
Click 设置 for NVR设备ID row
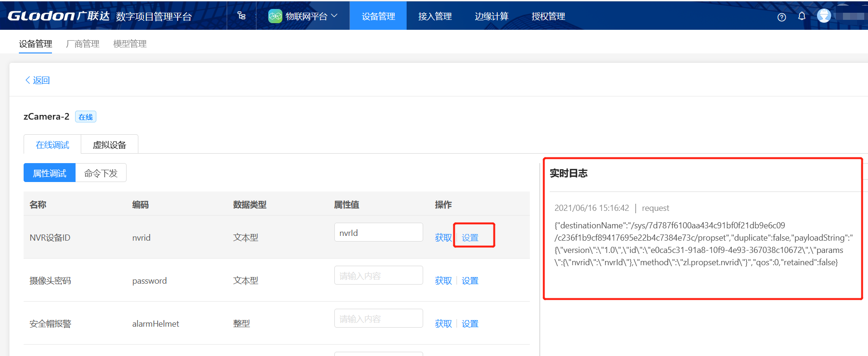[x=470, y=238]
